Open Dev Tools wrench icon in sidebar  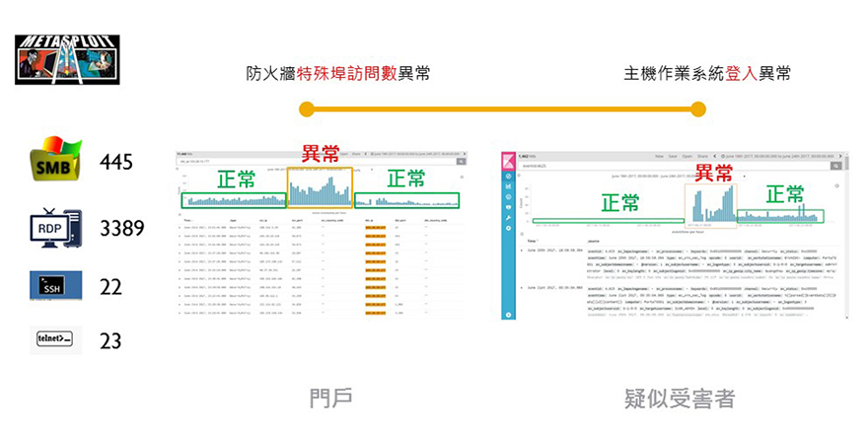509,216
